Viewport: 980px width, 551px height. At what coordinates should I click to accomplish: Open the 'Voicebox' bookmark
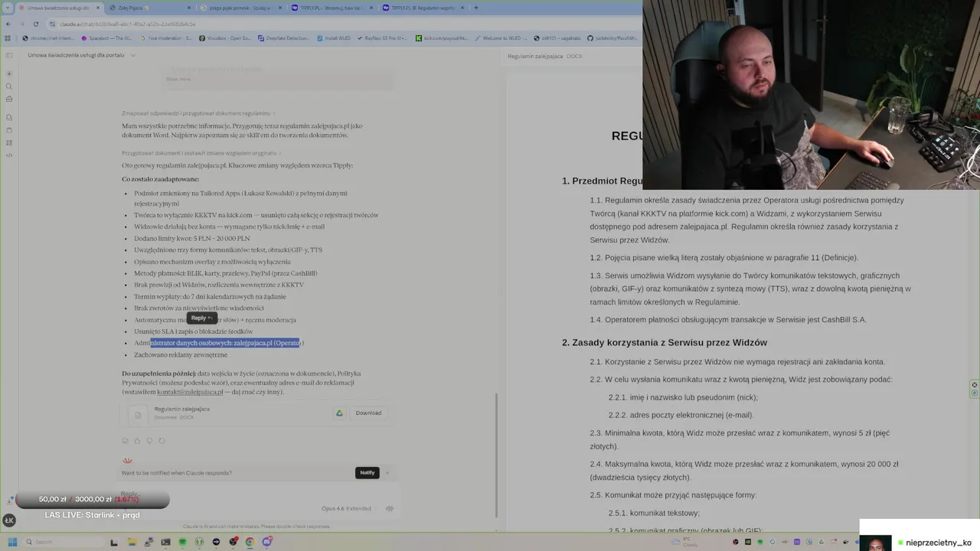[x=225, y=37]
